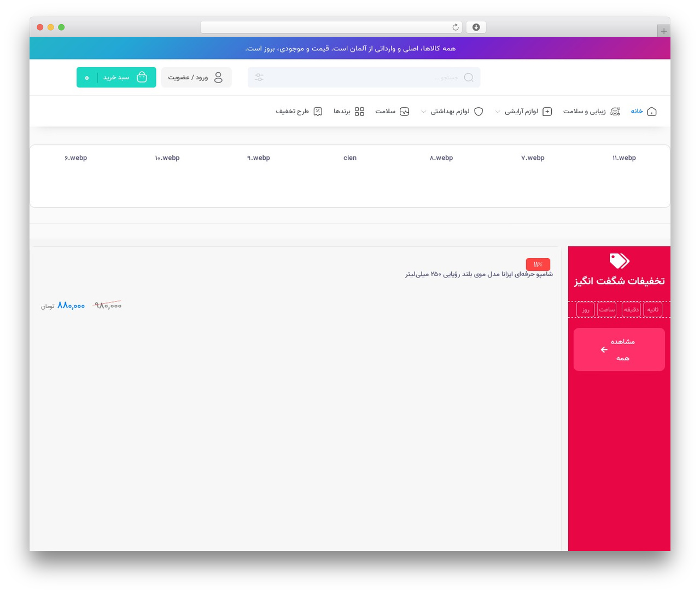This screenshot has height=593, width=700.
Task: Click the arrow in مشاهده همه button
Action: [604, 350]
